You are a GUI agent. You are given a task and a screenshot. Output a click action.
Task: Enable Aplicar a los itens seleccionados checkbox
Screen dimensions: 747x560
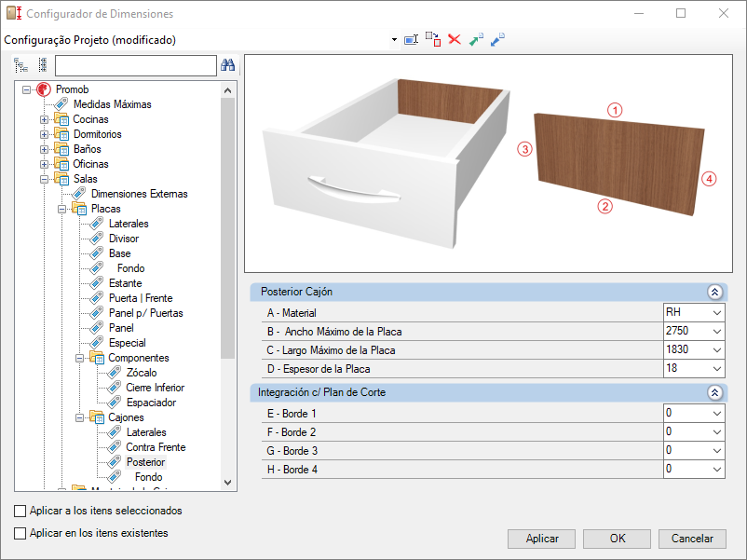[20, 511]
